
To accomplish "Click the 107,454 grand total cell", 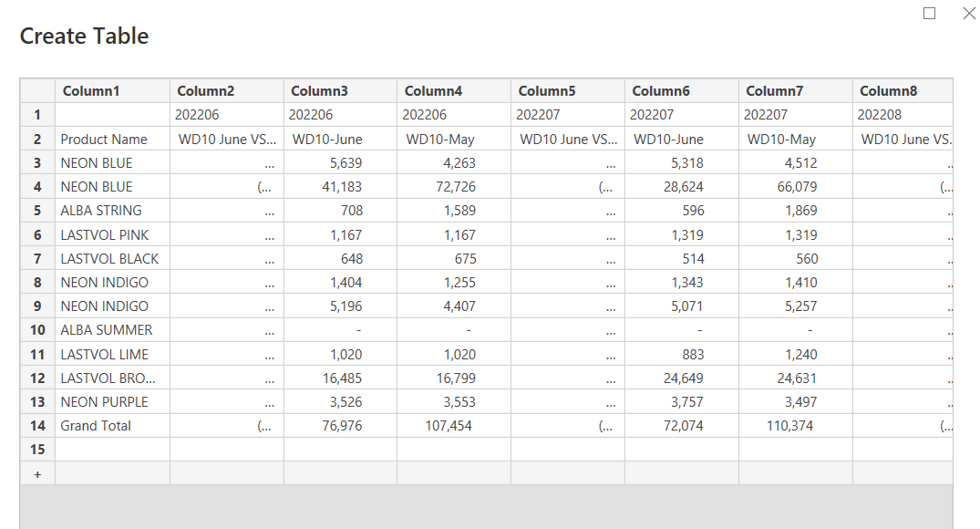I will [x=454, y=426].
